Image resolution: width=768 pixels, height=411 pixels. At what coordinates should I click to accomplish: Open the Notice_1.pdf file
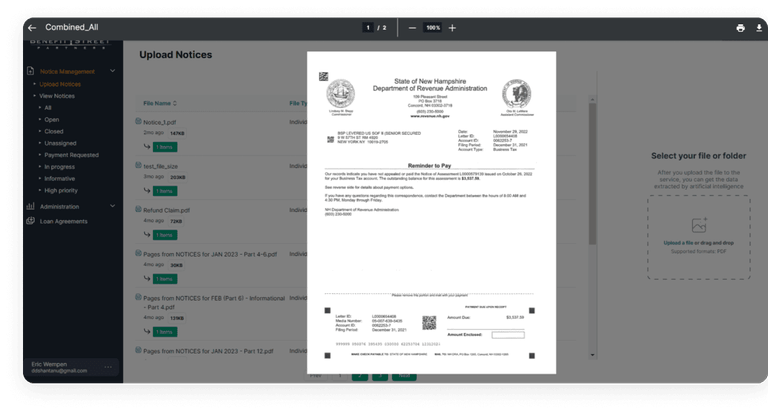coord(160,122)
